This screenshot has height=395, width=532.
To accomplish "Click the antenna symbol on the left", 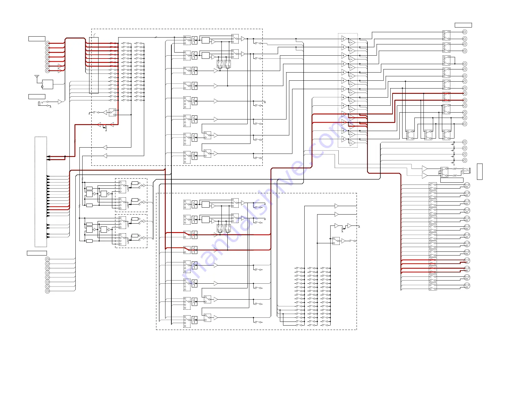I will (x=37, y=77).
